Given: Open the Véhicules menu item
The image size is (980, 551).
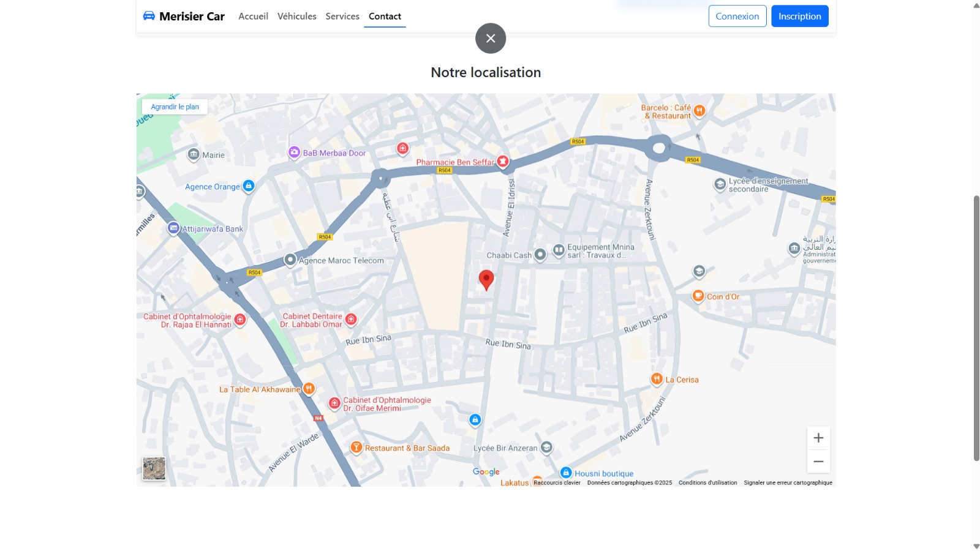Looking at the screenshot, I should 296,17.
